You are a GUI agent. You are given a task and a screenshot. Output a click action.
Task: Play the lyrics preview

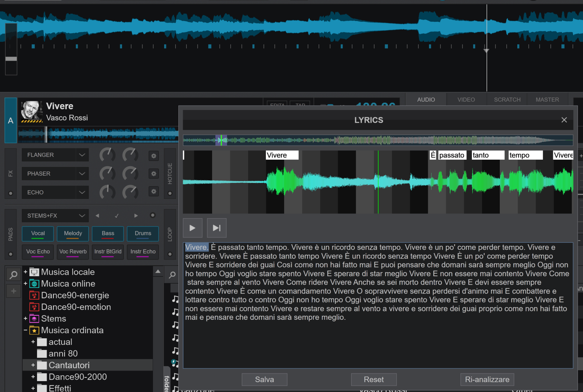(x=193, y=228)
